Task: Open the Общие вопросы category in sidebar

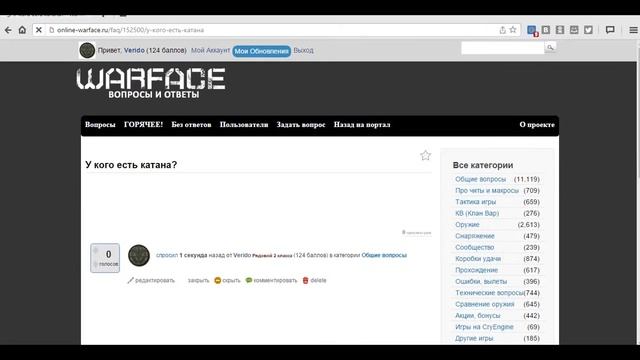Action: coord(480,179)
